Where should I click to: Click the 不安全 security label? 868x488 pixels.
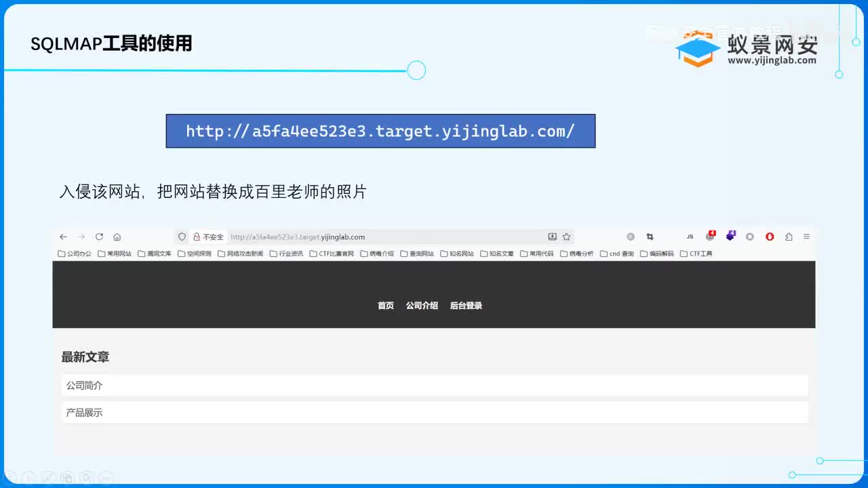213,237
